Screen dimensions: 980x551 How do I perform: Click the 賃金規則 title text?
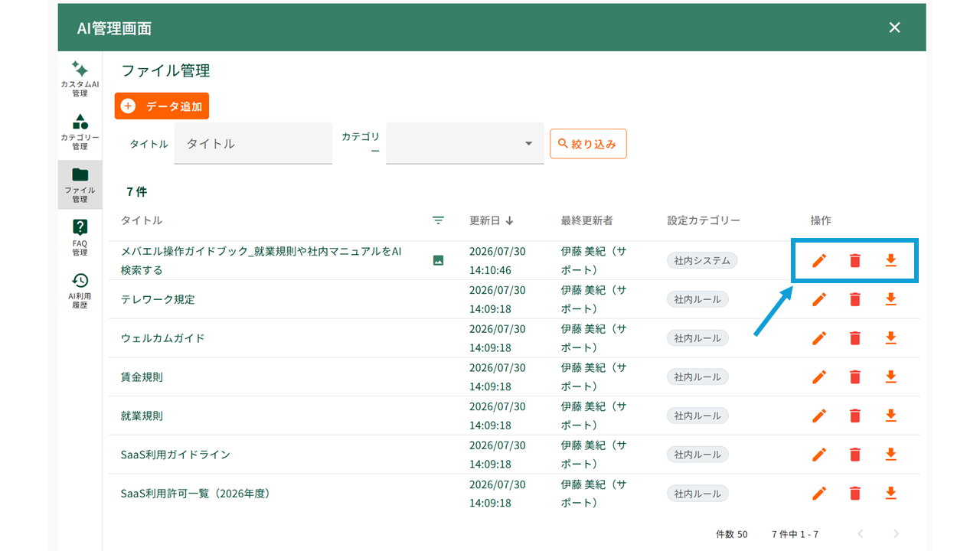[142, 377]
